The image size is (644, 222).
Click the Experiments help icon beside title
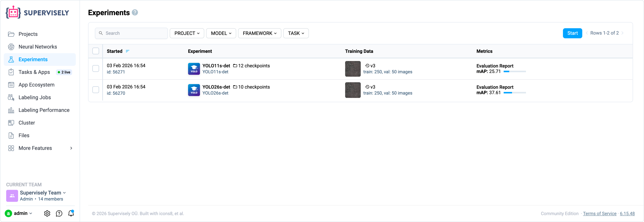coord(135,13)
